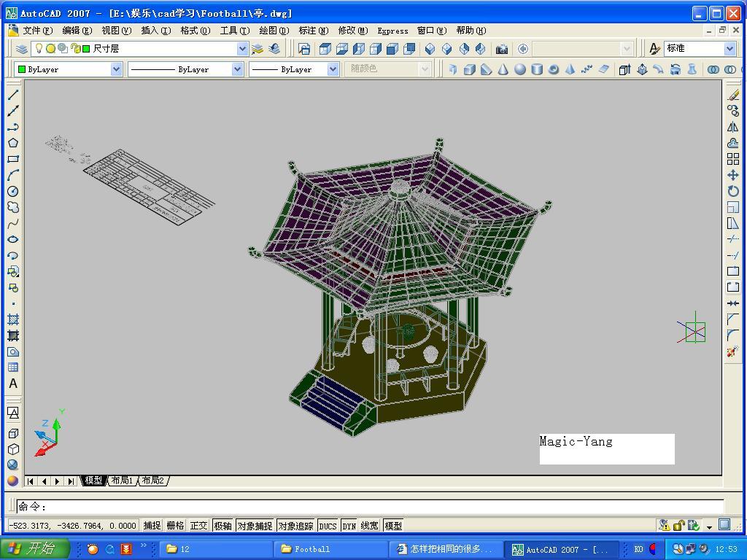Select the Sphere solid tool

[520, 69]
